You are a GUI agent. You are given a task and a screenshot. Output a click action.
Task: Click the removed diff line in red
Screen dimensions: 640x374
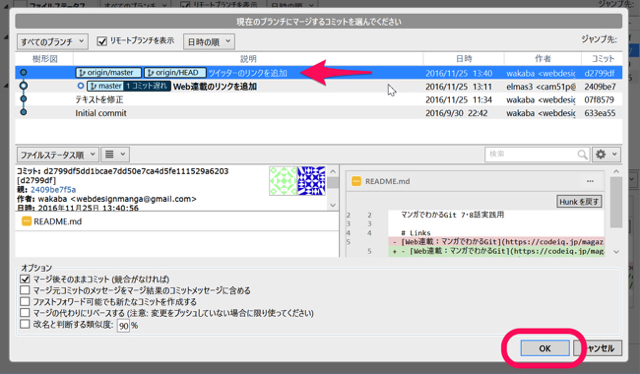(496, 242)
